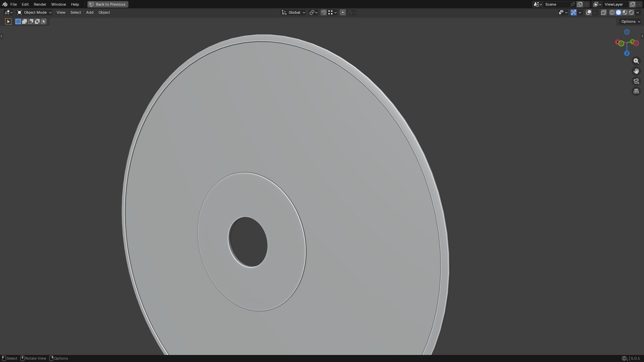
Task: Click the Blender logo icon
Action: tap(5, 4)
